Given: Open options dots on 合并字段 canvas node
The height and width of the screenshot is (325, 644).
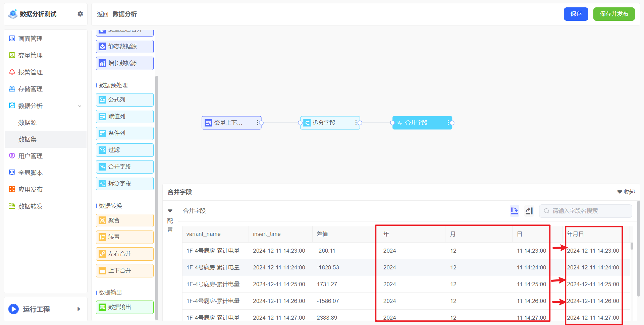Looking at the screenshot, I should (x=448, y=123).
